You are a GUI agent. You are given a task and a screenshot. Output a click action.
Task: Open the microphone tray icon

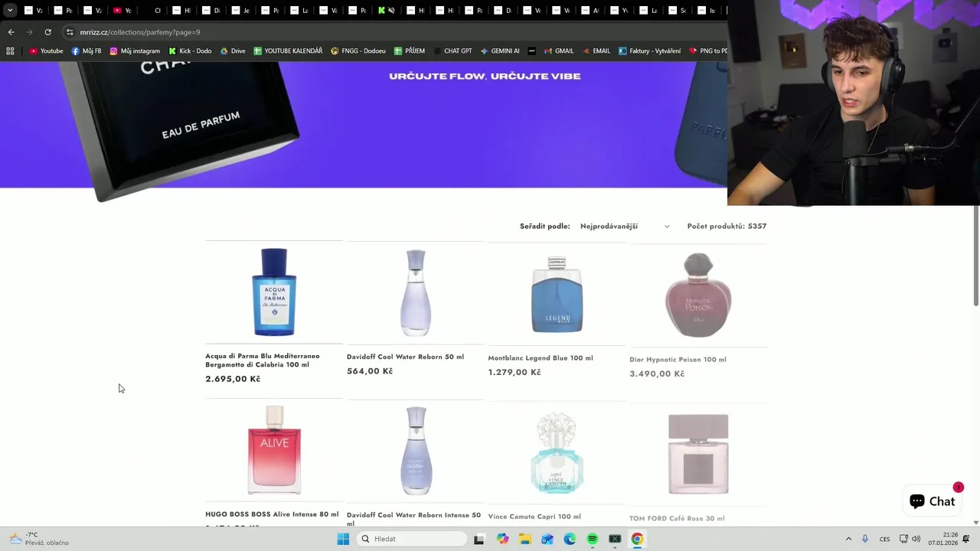[x=865, y=539]
